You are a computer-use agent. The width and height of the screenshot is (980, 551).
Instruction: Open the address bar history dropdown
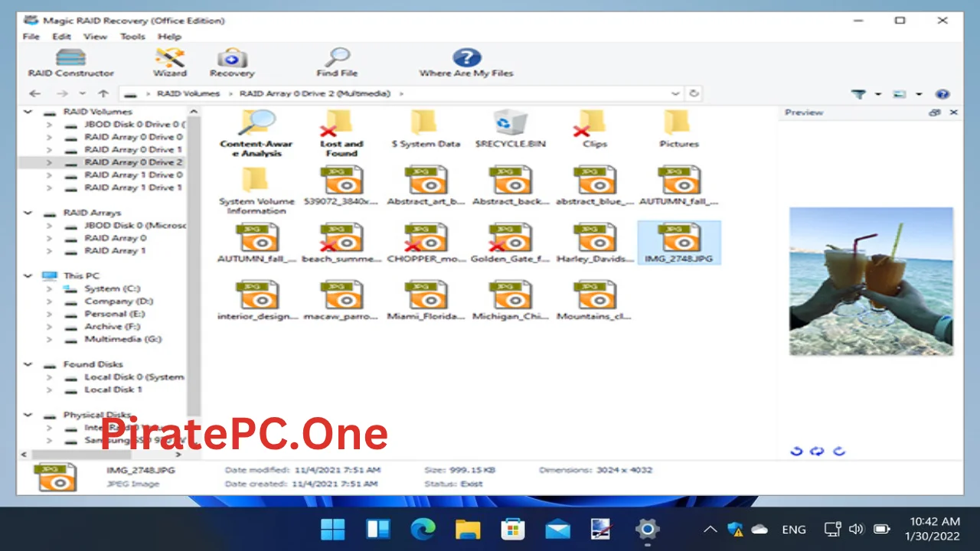pyautogui.click(x=675, y=93)
